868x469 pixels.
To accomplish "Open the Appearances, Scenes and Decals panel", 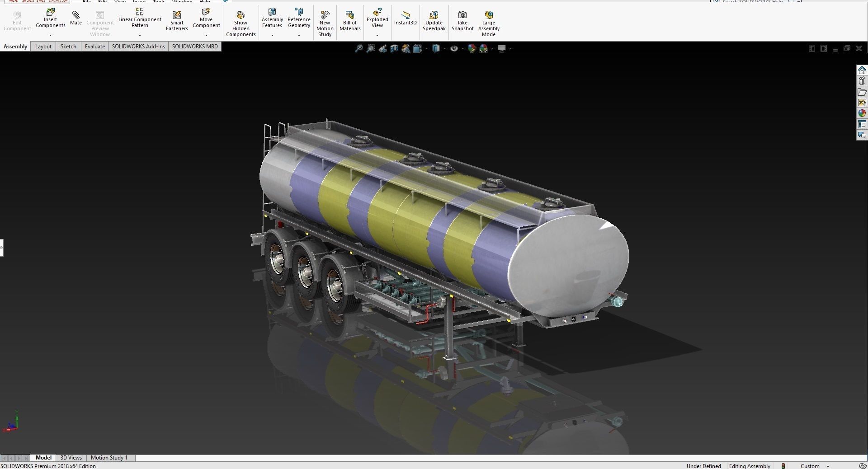I will [x=863, y=113].
